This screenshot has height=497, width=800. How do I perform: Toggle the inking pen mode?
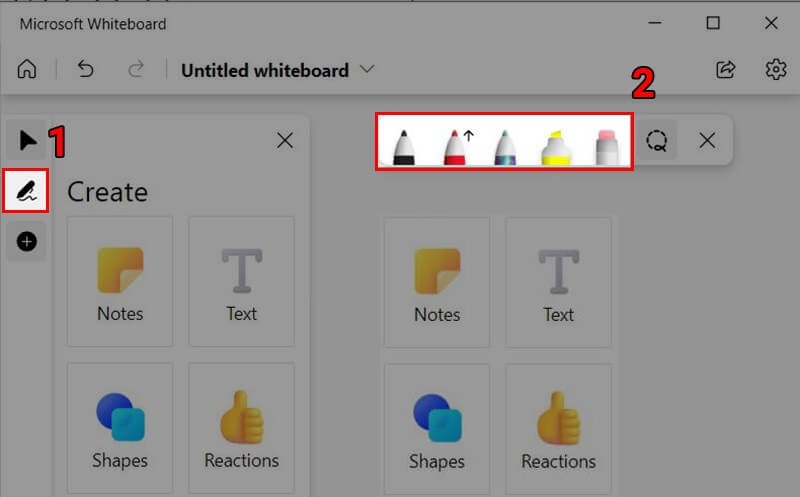(26, 191)
